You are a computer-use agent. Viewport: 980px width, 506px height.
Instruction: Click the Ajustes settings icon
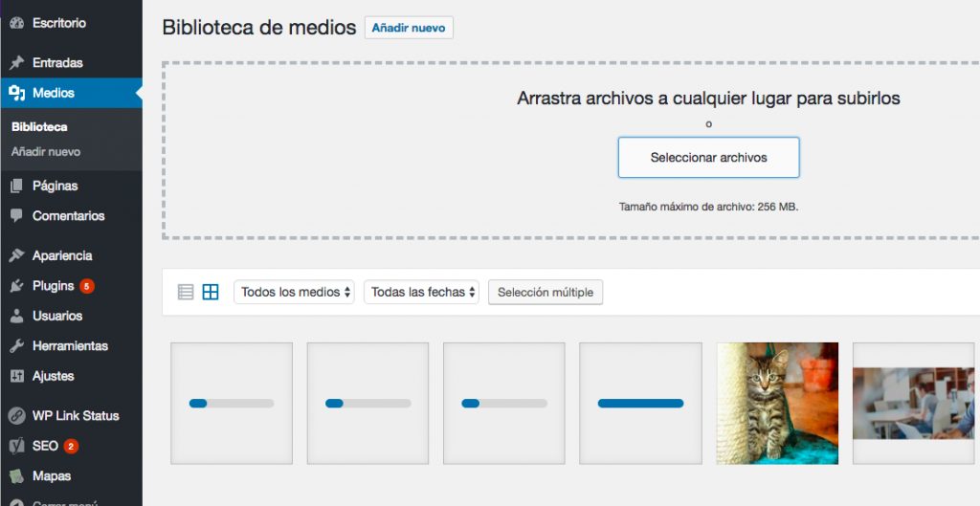click(17, 376)
